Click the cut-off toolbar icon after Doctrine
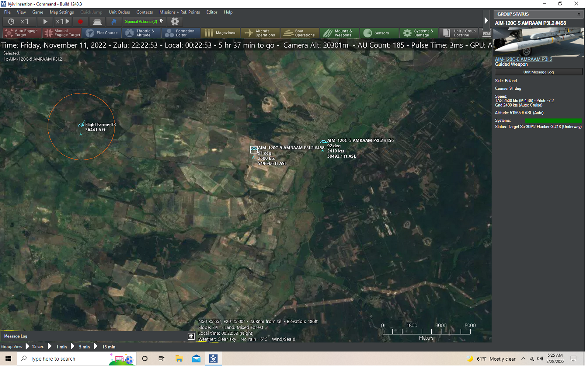 pyautogui.click(x=486, y=33)
